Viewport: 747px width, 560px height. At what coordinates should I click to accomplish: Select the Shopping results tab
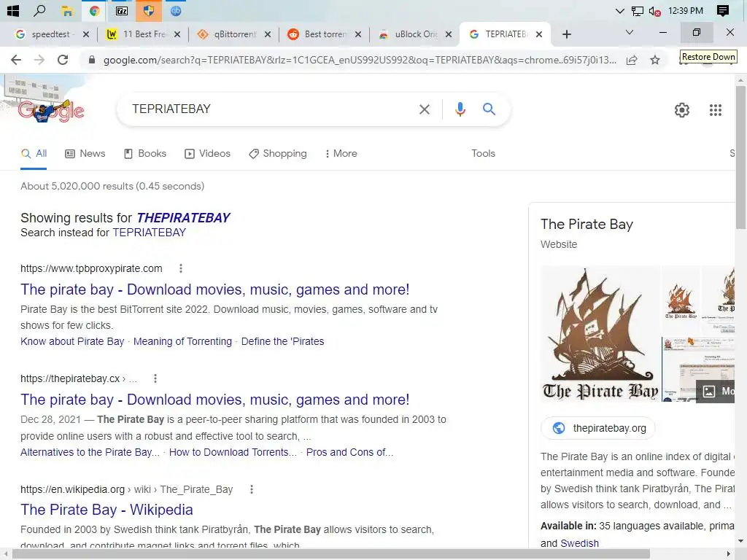(x=278, y=153)
